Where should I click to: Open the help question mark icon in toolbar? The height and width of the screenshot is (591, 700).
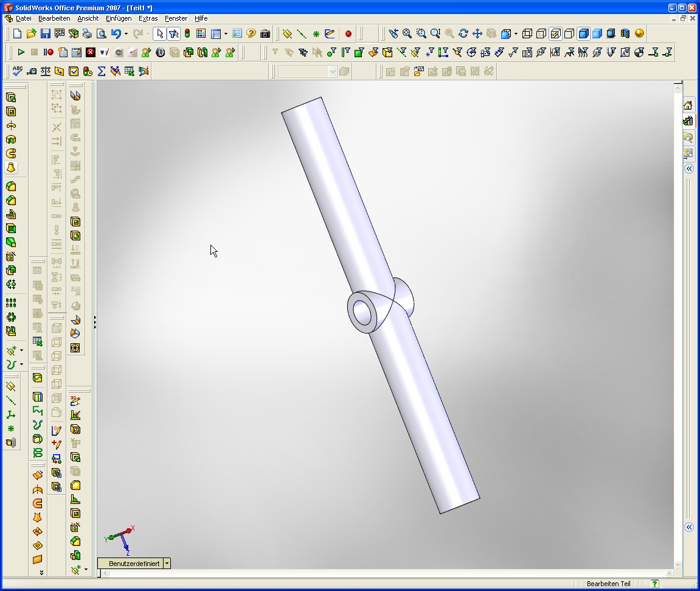pos(251,33)
